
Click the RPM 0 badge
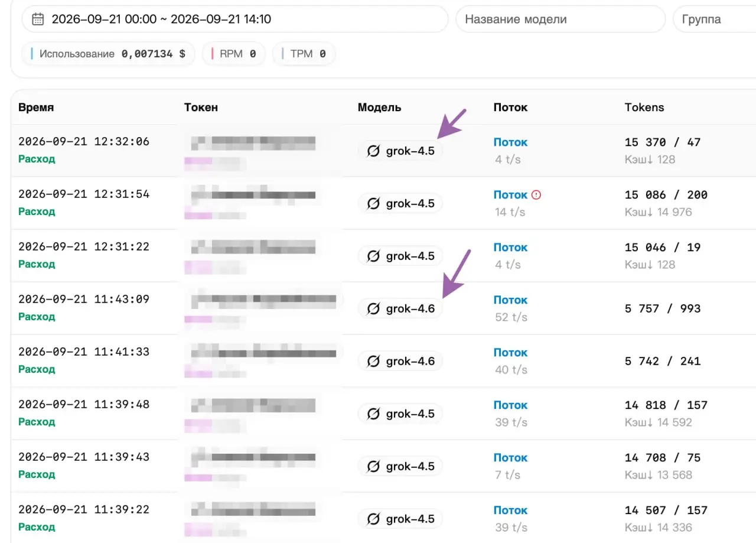pos(234,54)
